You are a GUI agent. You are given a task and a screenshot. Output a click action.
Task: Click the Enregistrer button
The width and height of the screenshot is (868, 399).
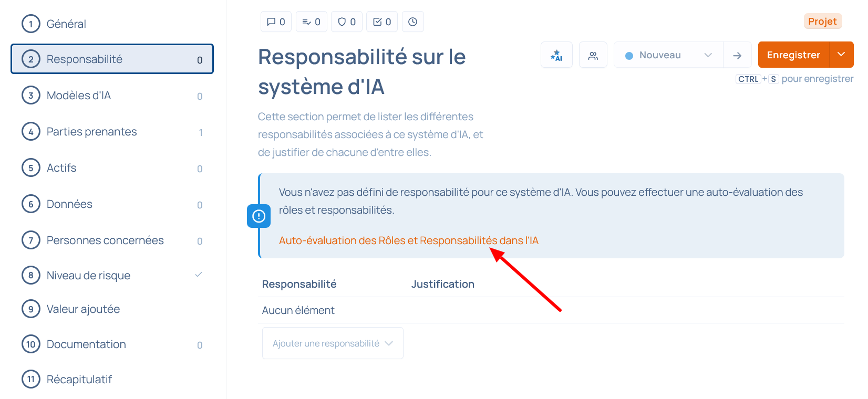point(793,55)
